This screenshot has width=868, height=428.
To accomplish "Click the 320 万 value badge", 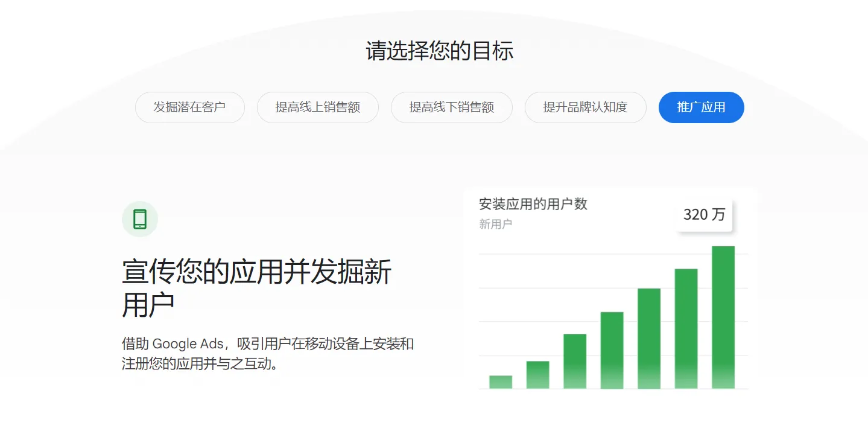I will click(x=704, y=214).
